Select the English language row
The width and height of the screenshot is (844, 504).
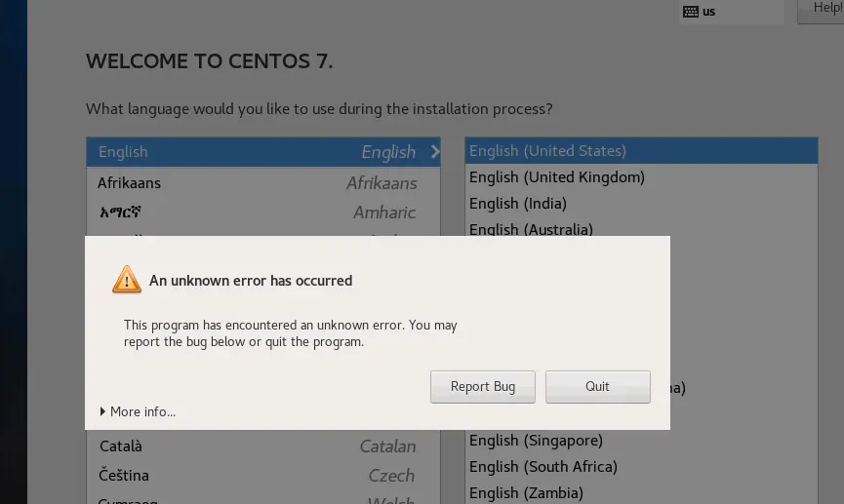coord(263,152)
